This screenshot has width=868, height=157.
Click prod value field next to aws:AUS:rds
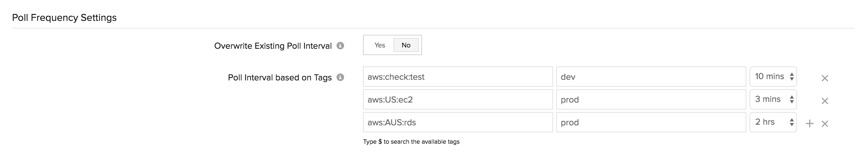tap(651, 122)
